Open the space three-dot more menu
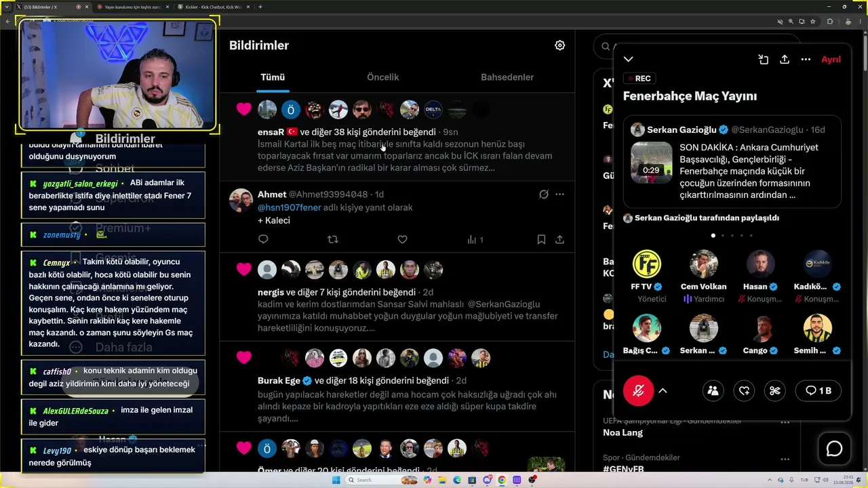Screen dimensions: 868x488 (806, 60)
